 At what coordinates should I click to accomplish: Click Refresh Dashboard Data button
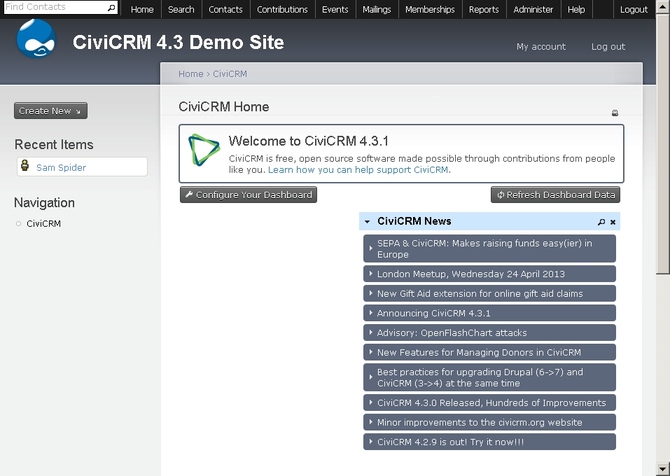click(x=555, y=195)
